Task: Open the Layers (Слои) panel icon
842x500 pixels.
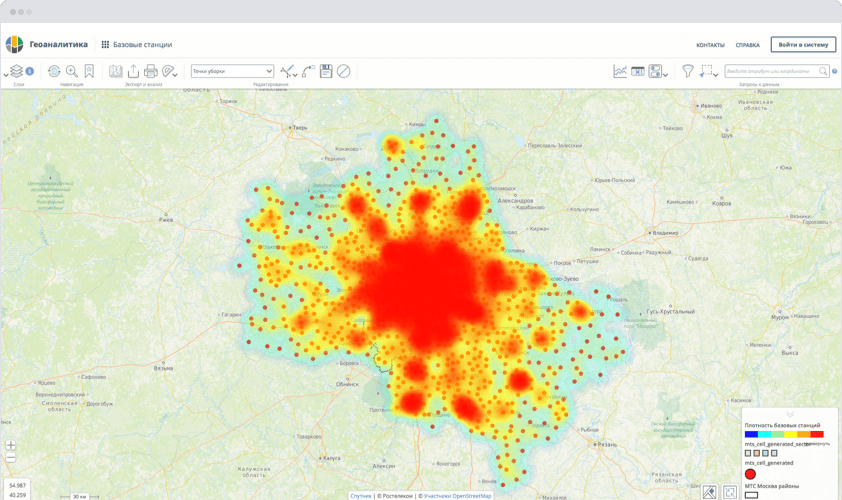Action: click(x=16, y=71)
